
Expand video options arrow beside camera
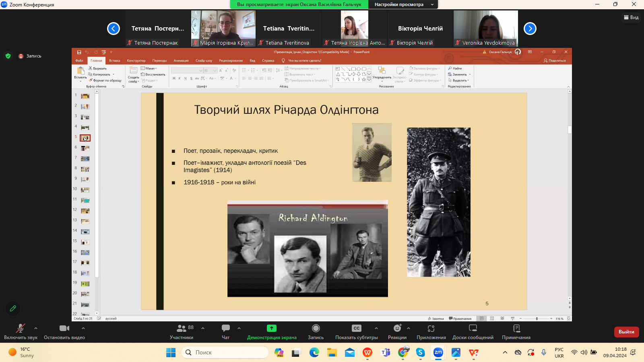(83, 328)
